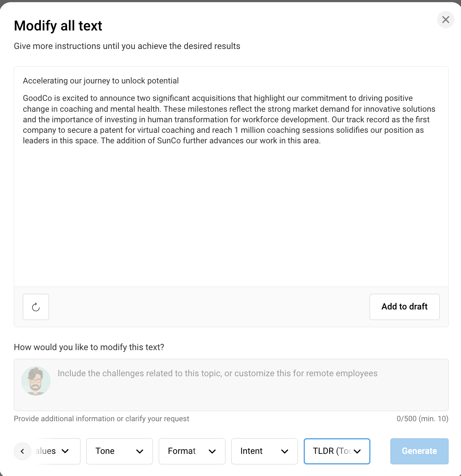Screen dimensions: 461x476
Task: Click the Generate button
Action: (419, 451)
